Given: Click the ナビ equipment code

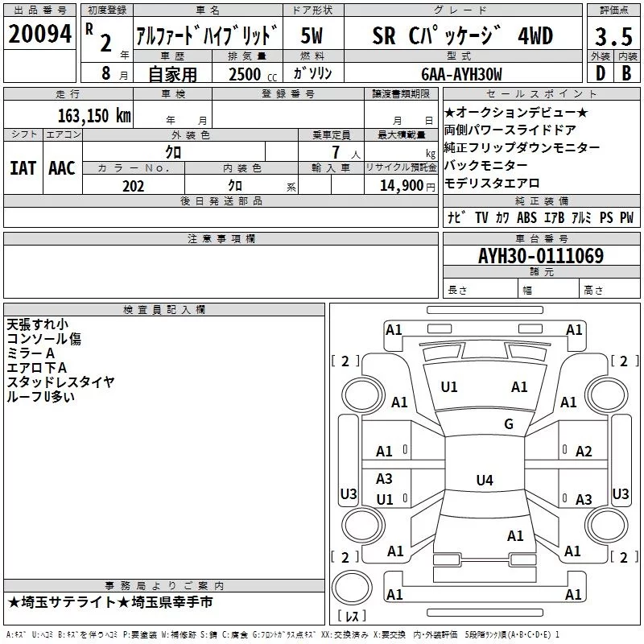Looking at the screenshot, I should point(456,217).
